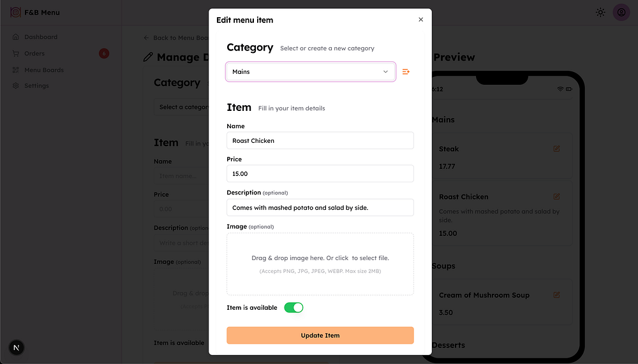Screen dimensions: 638x364
Task: Click the edit icon for Steak
Action: click(x=556, y=149)
